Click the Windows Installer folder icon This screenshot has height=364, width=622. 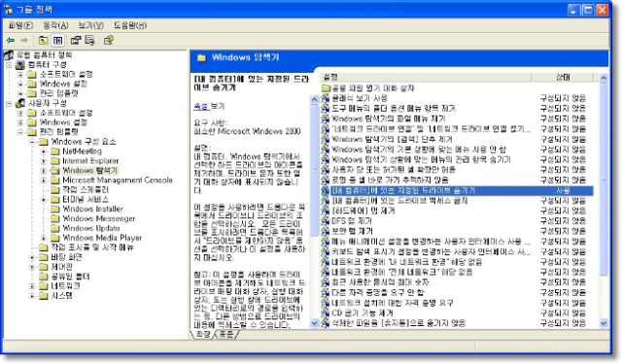(x=55, y=209)
